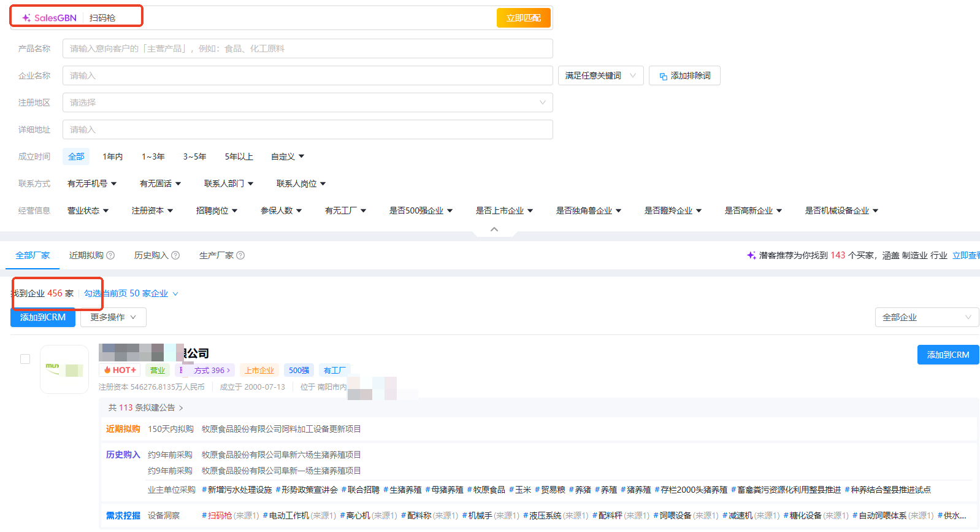The height and width of the screenshot is (532, 980).
Task: Switch to the 生产厂家 tab
Action: 216,255
